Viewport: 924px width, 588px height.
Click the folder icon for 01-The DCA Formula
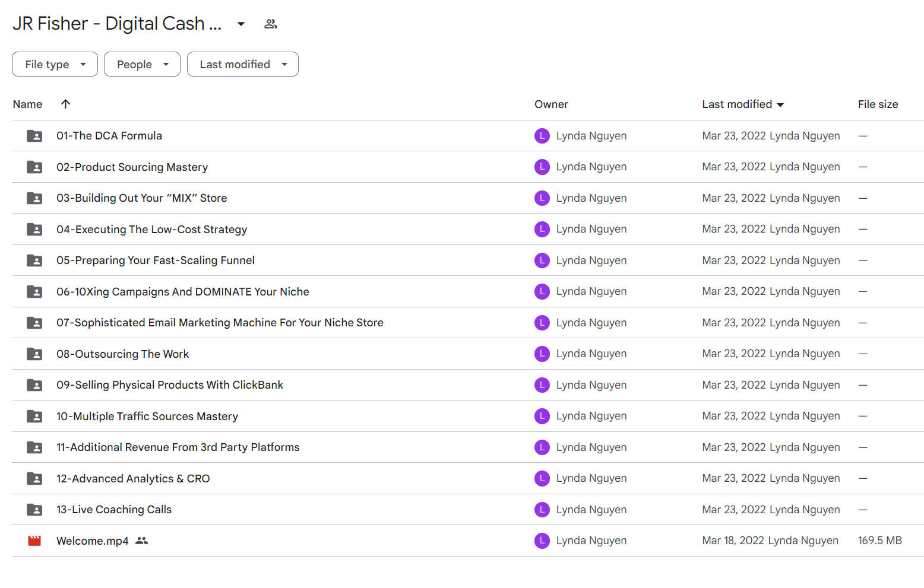coord(34,136)
